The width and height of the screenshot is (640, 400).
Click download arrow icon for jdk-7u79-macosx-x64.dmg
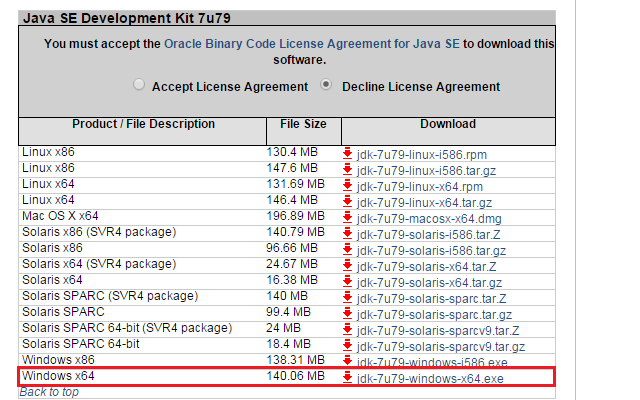347,218
